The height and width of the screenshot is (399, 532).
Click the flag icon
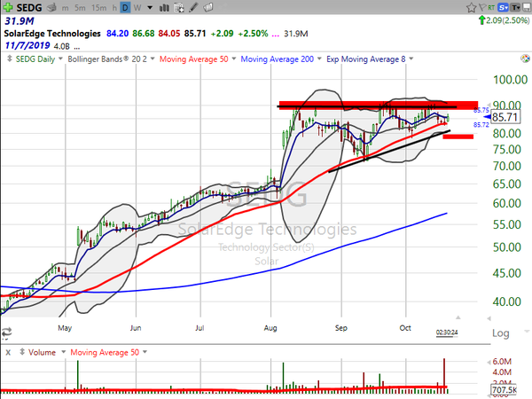tap(482, 7)
